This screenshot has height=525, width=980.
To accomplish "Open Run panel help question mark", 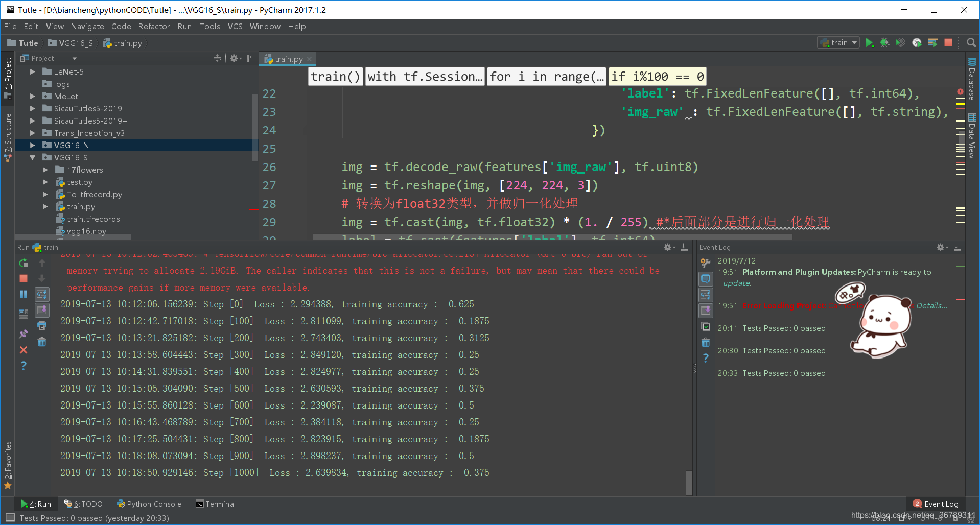I will tap(24, 366).
